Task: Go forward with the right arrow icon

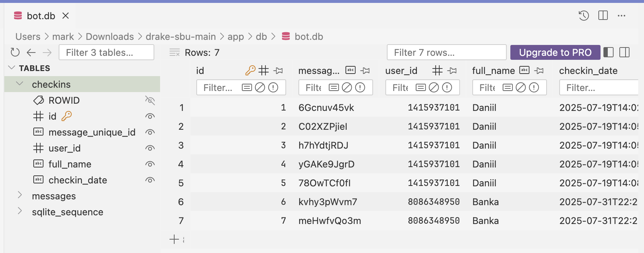Action: (47, 53)
